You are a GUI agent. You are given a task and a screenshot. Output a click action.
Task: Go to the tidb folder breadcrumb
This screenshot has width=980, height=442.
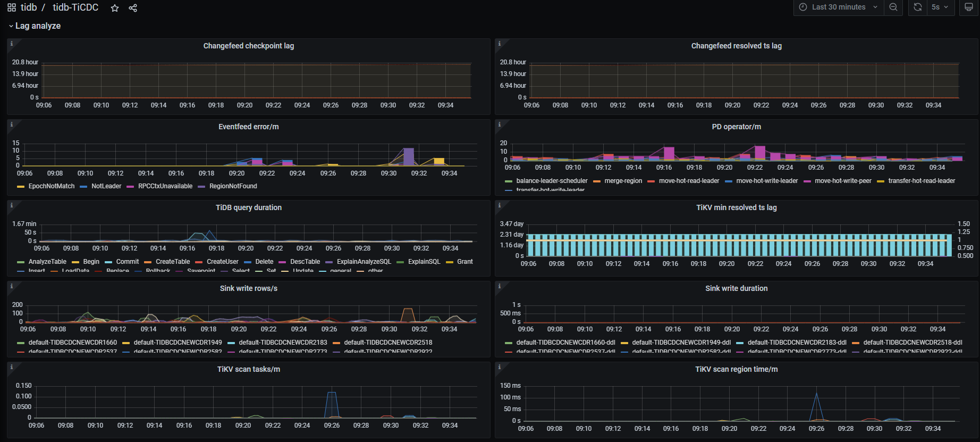click(29, 7)
